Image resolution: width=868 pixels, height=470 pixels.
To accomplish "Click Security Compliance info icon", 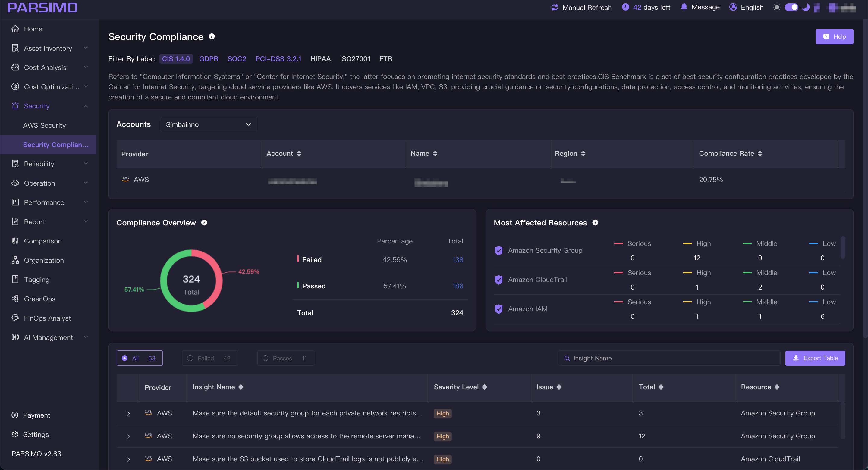I will 212,36.
